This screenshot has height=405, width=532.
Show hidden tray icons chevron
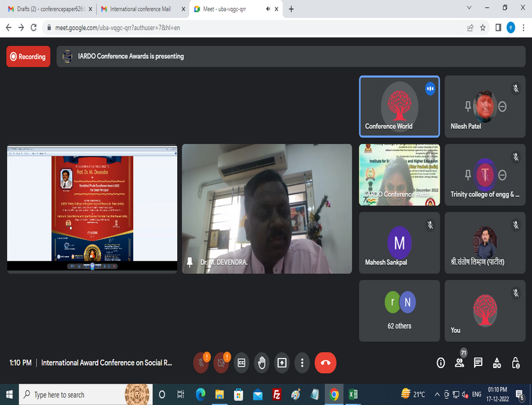click(x=437, y=394)
